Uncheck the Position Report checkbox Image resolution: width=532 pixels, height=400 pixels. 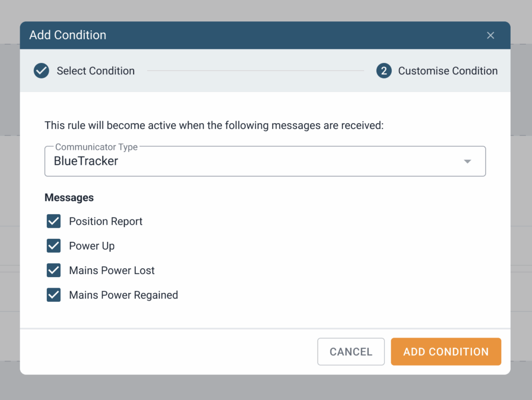click(54, 221)
